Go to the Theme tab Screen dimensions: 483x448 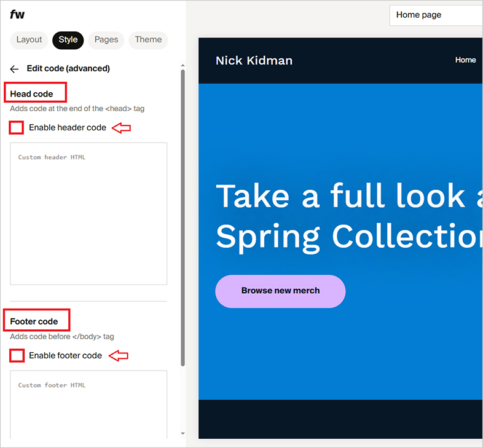tap(148, 40)
